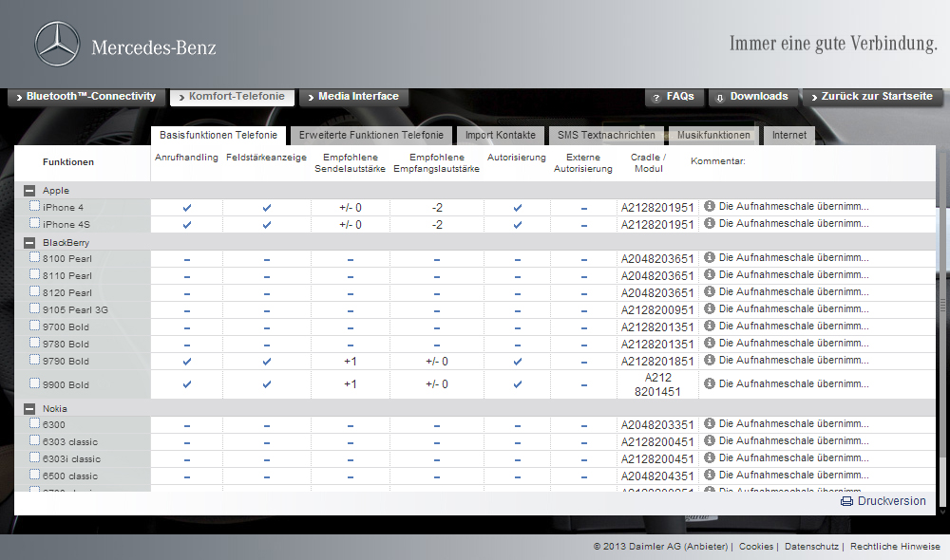The image size is (950, 560).
Task: Click the info icon for 9900 Bold
Action: coord(710,383)
